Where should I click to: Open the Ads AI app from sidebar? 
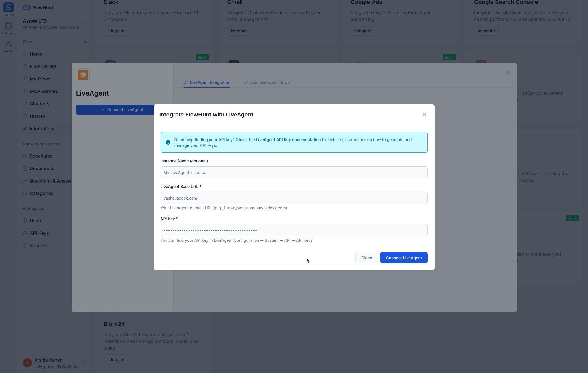(8, 46)
